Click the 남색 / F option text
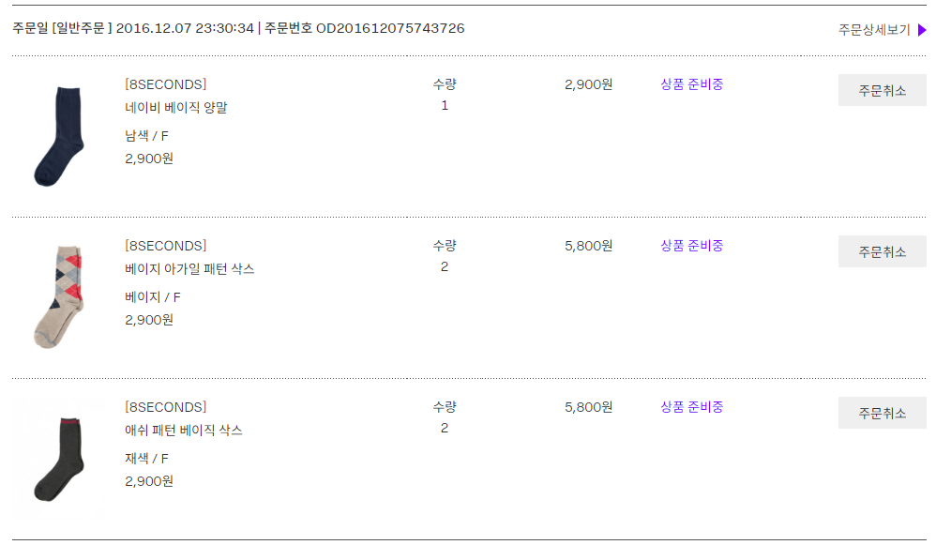This screenshot has height=560, width=936. [x=146, y=136]
